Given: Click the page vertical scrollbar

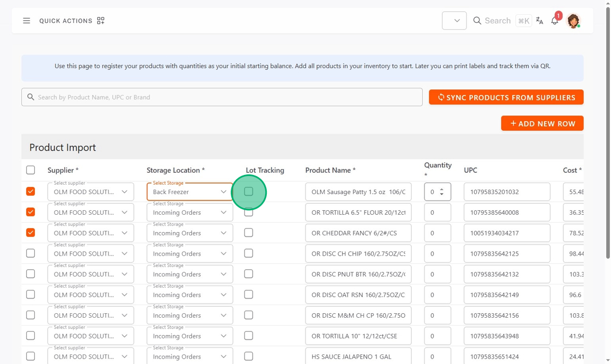Looking at the screenshot, I should [608, 132].
